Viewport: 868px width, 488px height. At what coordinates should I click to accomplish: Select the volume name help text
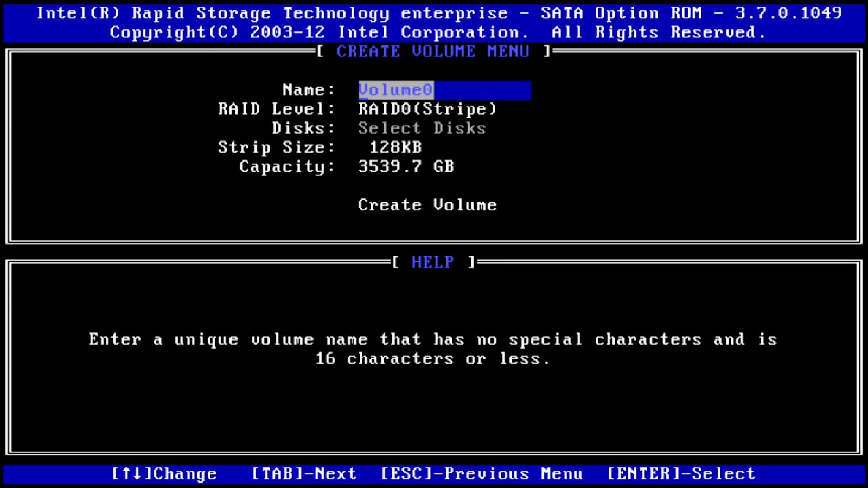(x=433, y=348)
